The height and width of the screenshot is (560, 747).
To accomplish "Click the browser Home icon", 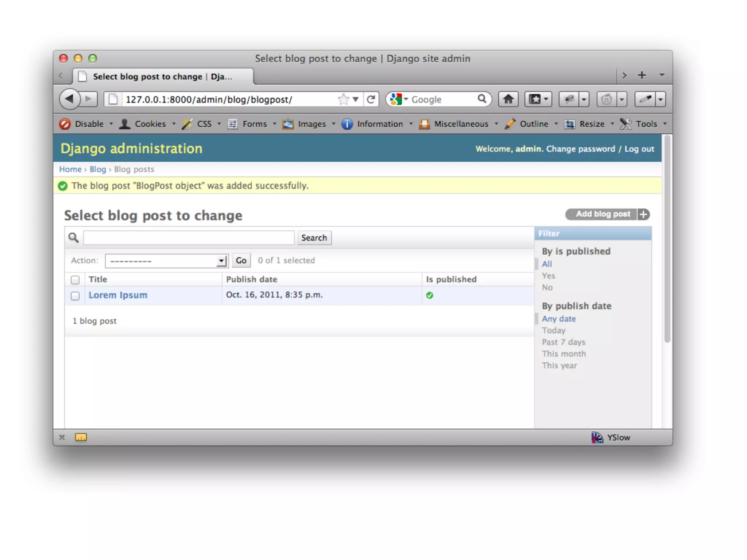I will 508,99.
